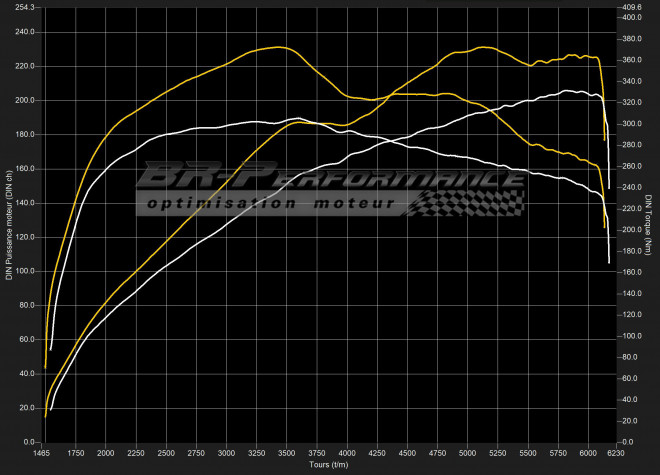This screenshot has height=475, width=660.
Task: Select the 'DIN Puissance moteur' axis title
Action: tap(9, 225)
